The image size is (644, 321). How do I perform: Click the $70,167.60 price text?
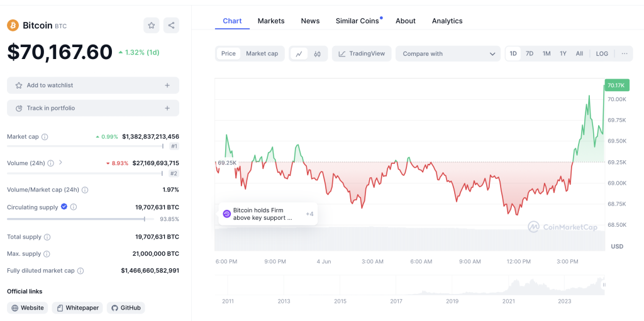(x=60, y=52)
